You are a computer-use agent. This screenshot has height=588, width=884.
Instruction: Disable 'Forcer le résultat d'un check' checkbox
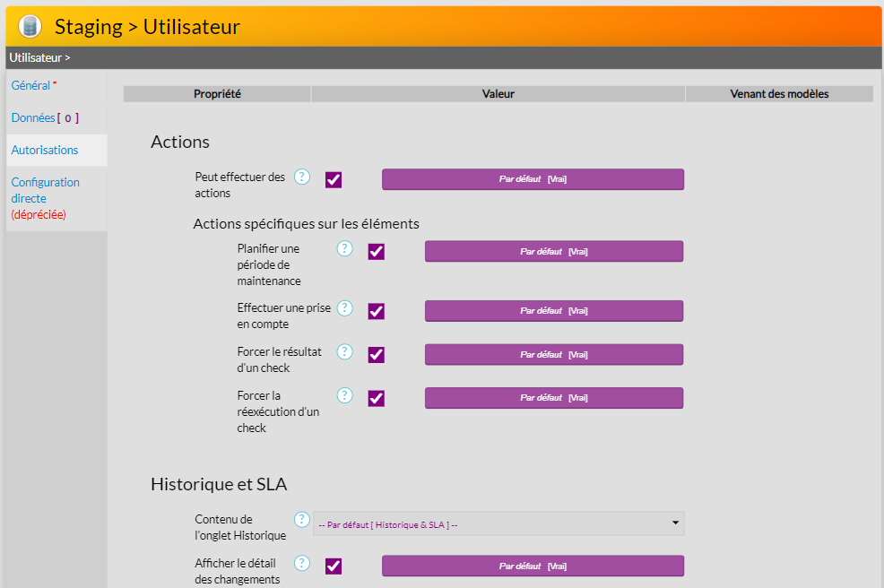[x=377, y=355]
